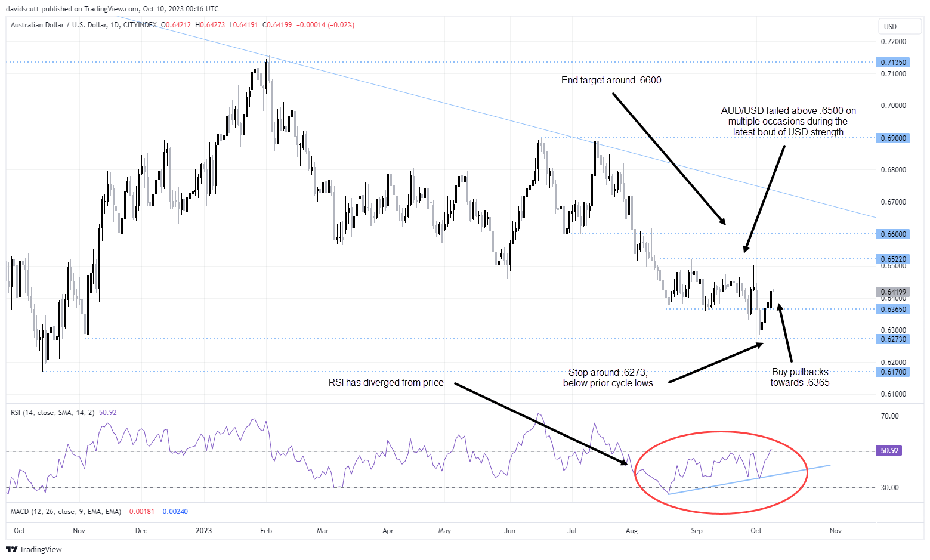Screen dimensions: 930x560
Task: Click the current price label 0.64199
Action: click(x=893, y=292)
